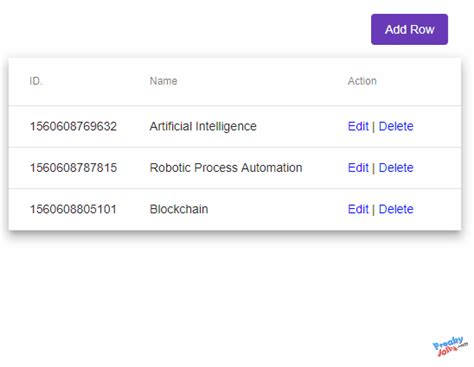This screenshot has width=474, height=367.
Task: Edit the Artificial Intelligence row
Action: tap(358, 126)
